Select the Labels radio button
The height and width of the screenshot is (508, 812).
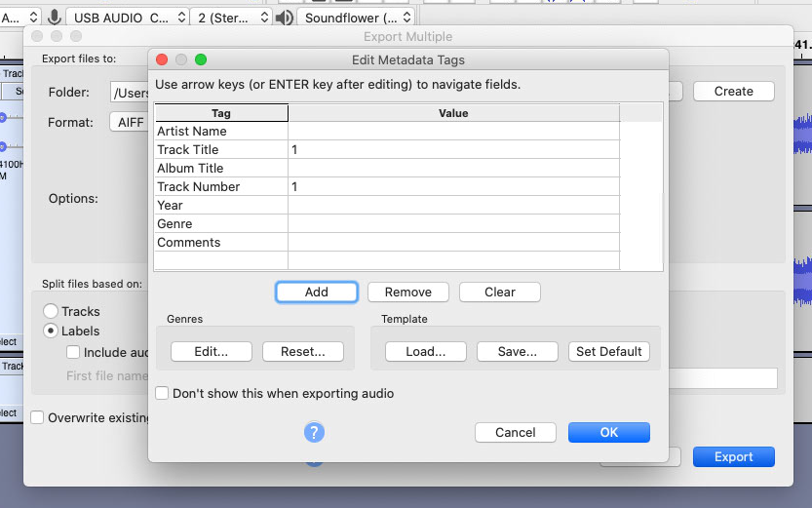pyautogui.click(x=51, y=331)
